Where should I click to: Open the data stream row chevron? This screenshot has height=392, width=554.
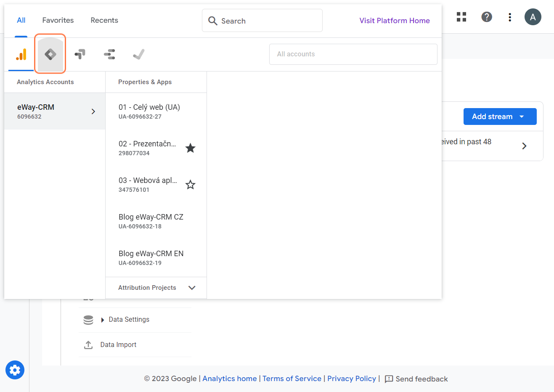[524, 146]
